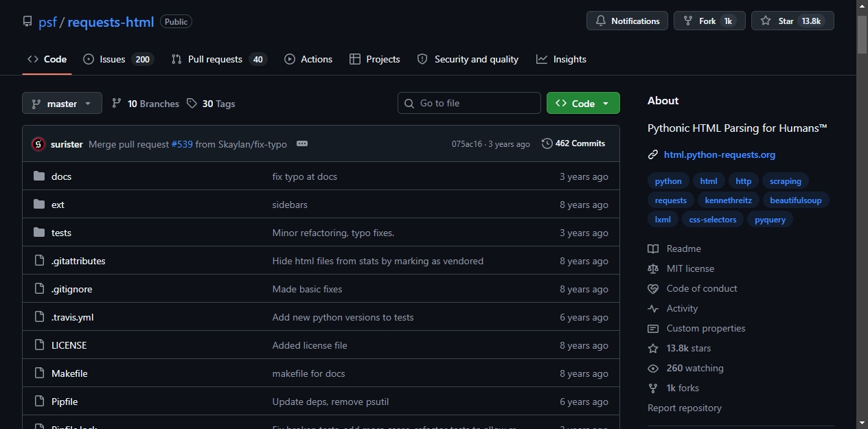This screenshot has width=868, height=429.
Task: Click the docs folder icon
Action: pyautogui.click(x=39, y=176)
